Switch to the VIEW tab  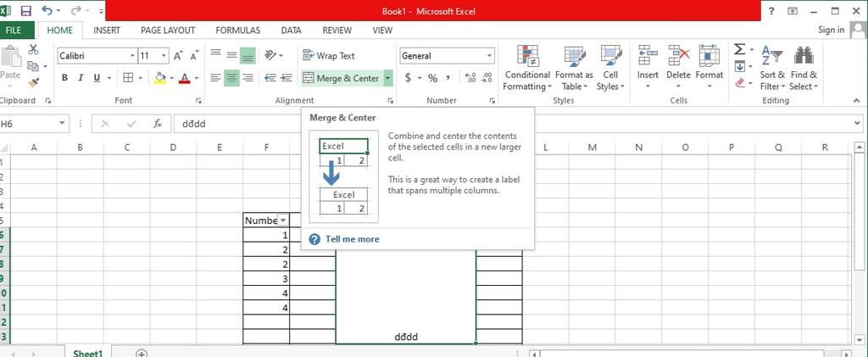[382, 31]
